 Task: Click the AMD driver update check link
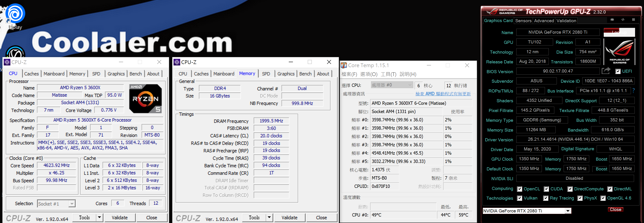pyautogui.click(x=443, y=94)
